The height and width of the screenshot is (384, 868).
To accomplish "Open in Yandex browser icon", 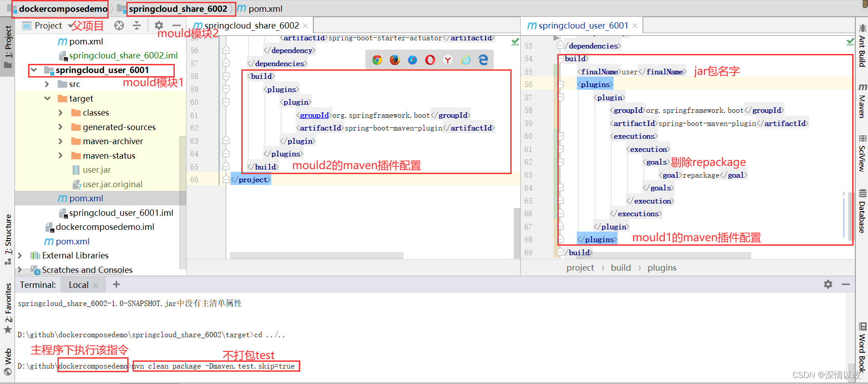I will pos(448,60).
